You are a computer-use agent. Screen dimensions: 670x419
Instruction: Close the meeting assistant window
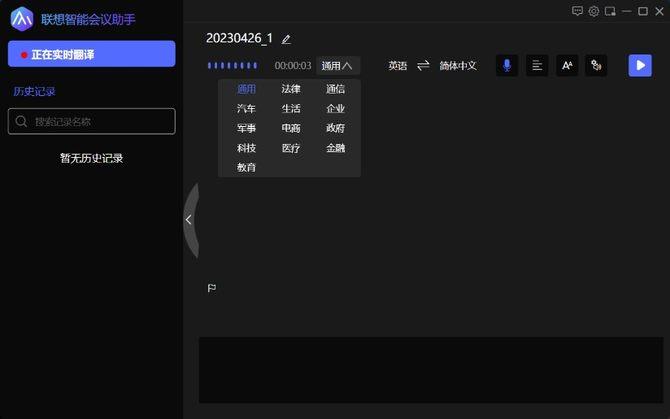tap(659, 11)
